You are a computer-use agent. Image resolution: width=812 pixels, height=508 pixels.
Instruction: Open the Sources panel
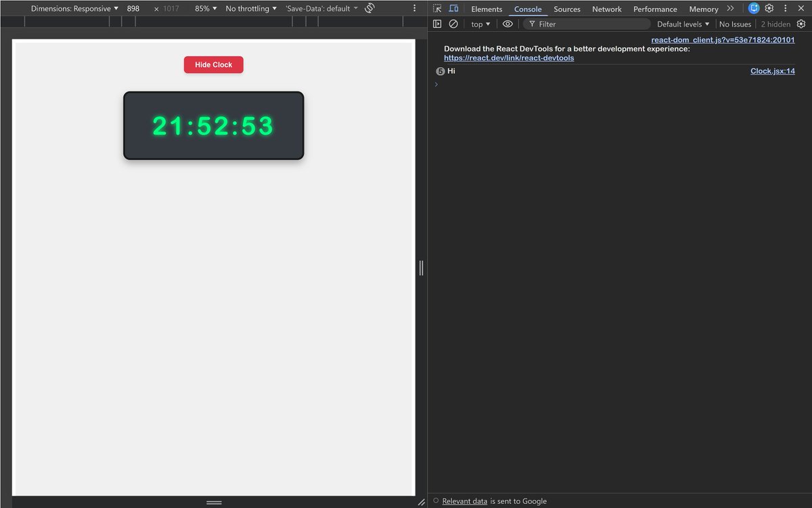tap(567, 9)
